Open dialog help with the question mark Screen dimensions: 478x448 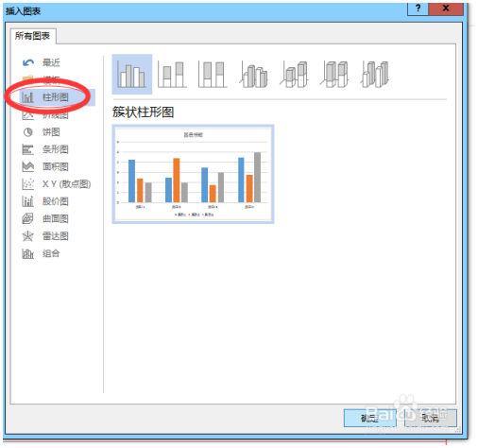[418, 9]
